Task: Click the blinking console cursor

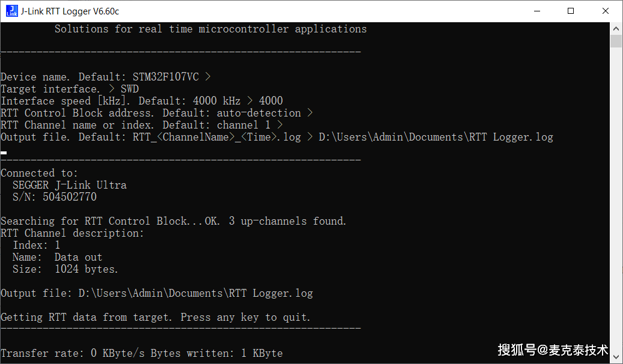Action: pos(4,153)
